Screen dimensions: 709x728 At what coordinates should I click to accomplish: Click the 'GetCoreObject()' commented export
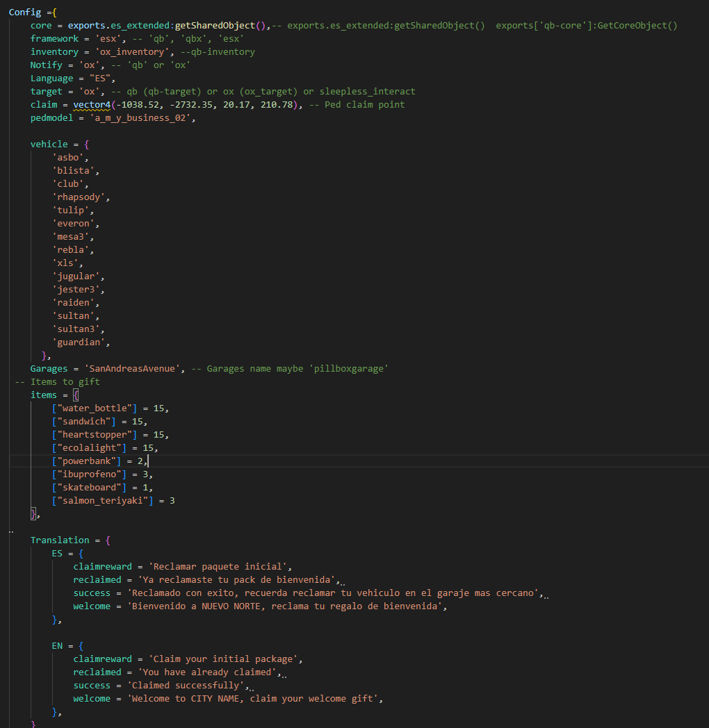pyautogui.click(x=637, y=26)
